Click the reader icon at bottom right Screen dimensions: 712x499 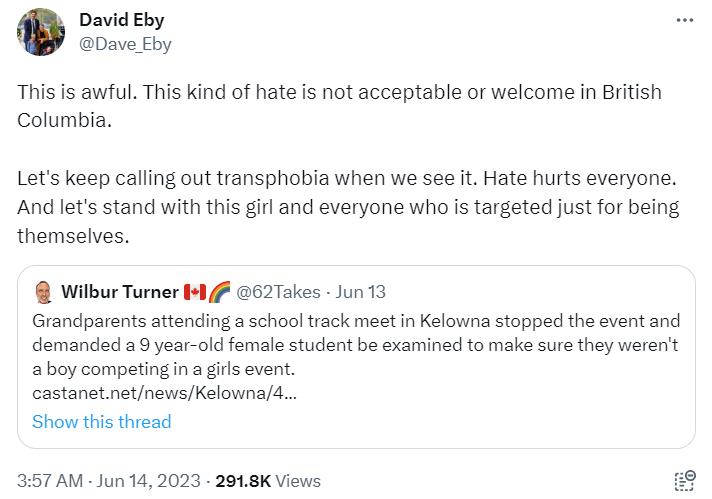pyautogui.click(x=684, y=481)
